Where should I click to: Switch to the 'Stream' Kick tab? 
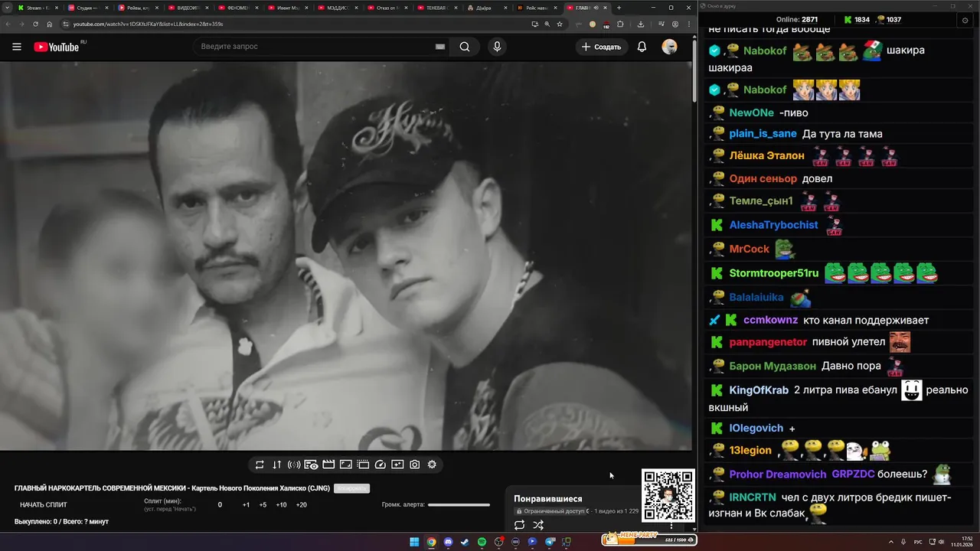click(x=38, y=8)
